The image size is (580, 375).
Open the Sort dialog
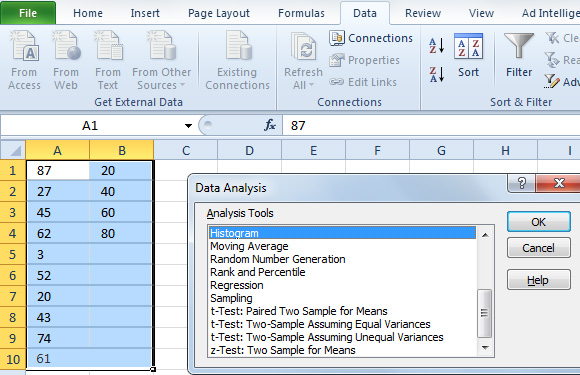click(x=469, y=55)
